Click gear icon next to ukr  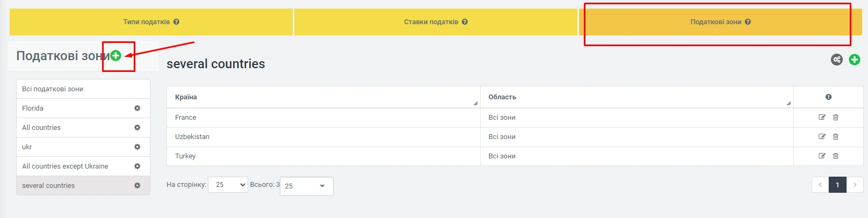click(137, 147)
